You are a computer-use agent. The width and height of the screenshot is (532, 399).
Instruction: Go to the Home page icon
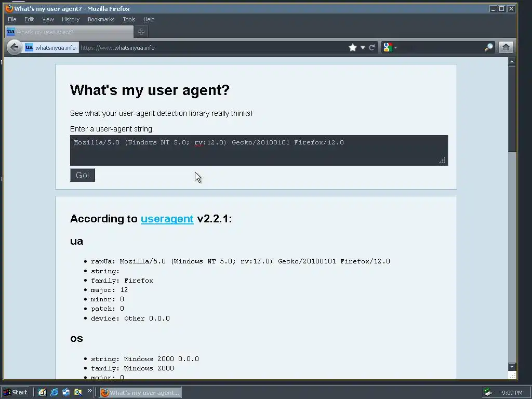point(506,47)
